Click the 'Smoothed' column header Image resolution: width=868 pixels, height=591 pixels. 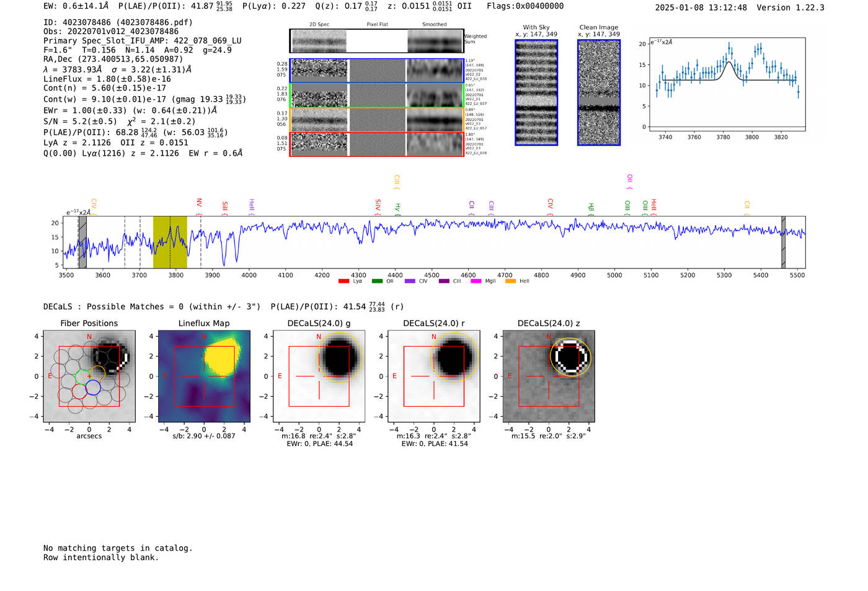tap(435, 25)
